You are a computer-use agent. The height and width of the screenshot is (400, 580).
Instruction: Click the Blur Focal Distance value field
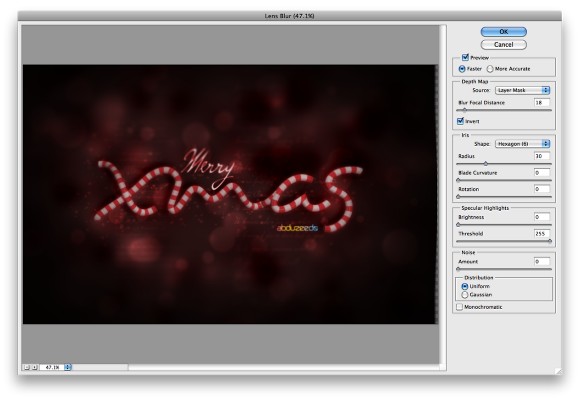point(542,102)
